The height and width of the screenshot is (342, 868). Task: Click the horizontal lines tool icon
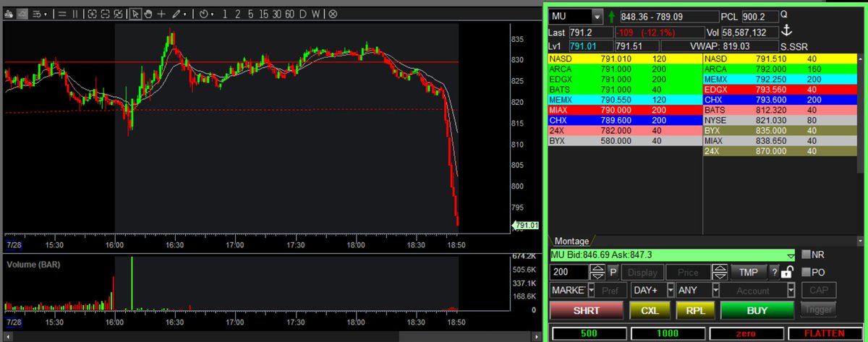(62, 14)
